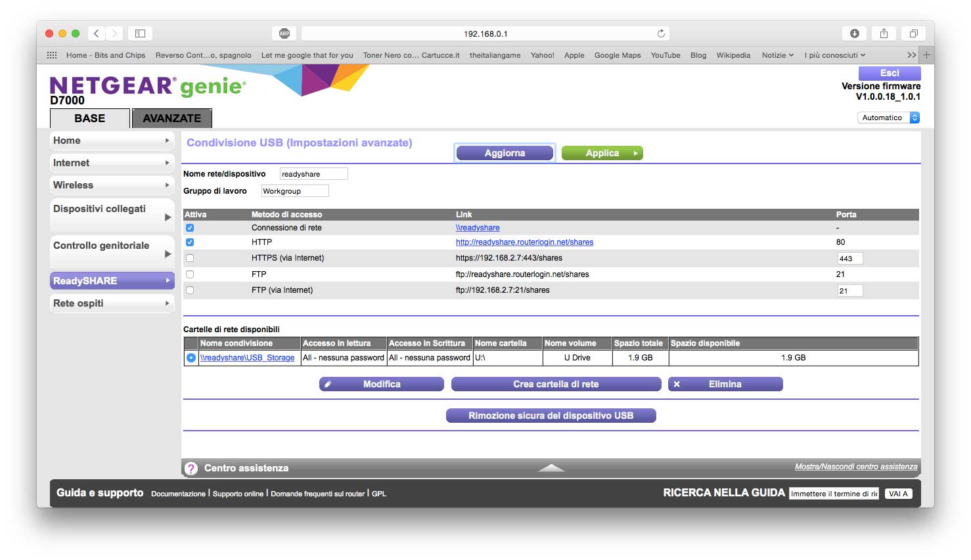Select the readyshare USB_Storage radio button

point(191,358)
